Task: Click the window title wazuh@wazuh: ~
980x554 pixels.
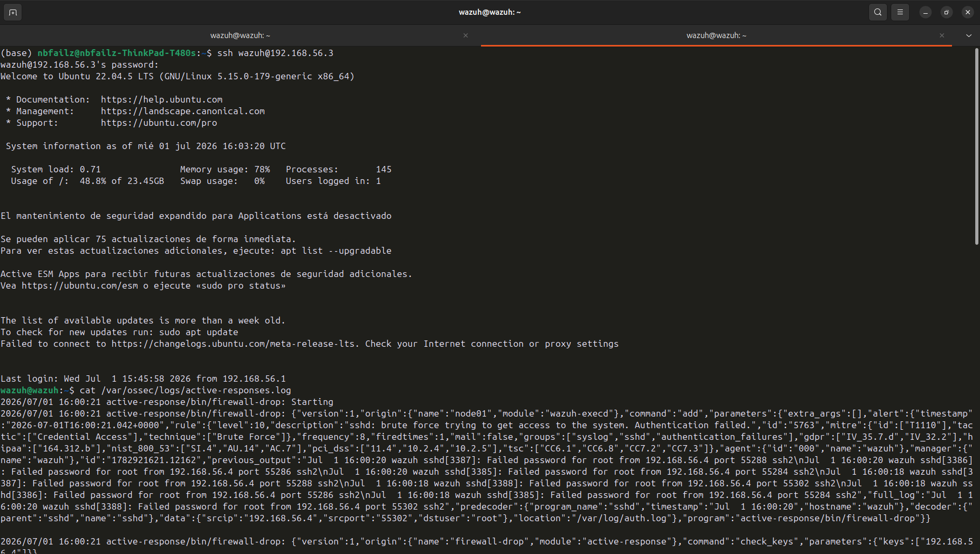Action: click(x=489, y=12)
